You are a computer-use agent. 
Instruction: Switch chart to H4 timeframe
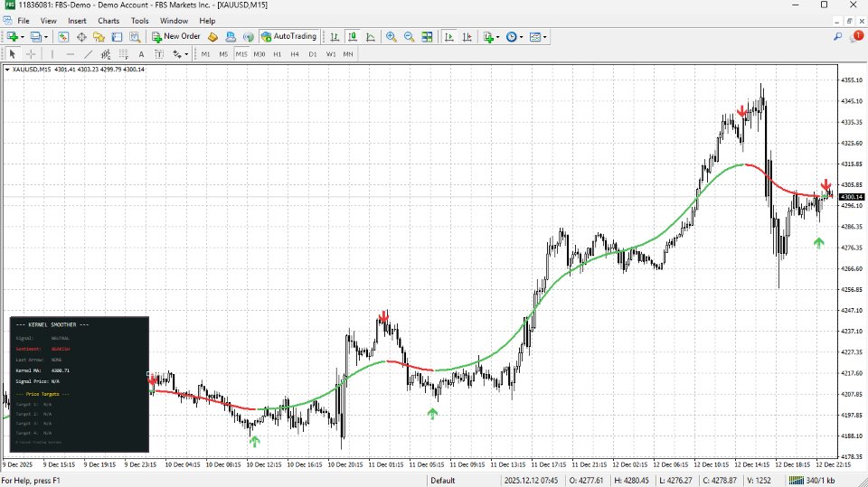(x=295, y=54)
